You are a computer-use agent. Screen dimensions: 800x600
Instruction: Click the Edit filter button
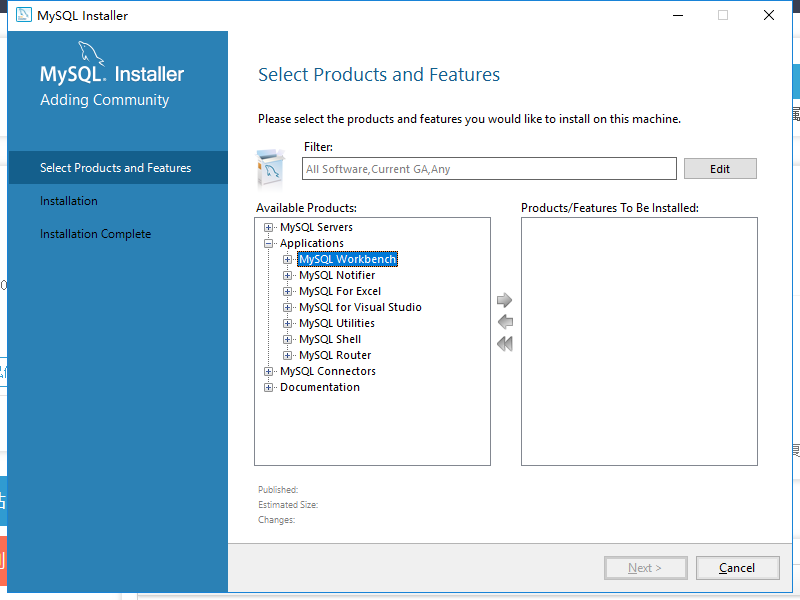pyautogui.click(x=720, y=169)
